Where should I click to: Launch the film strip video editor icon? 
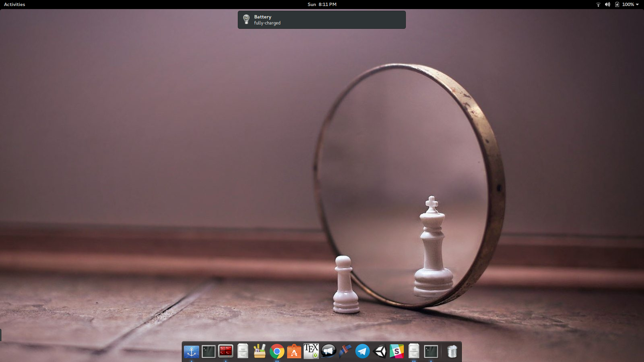click(345, 351)
